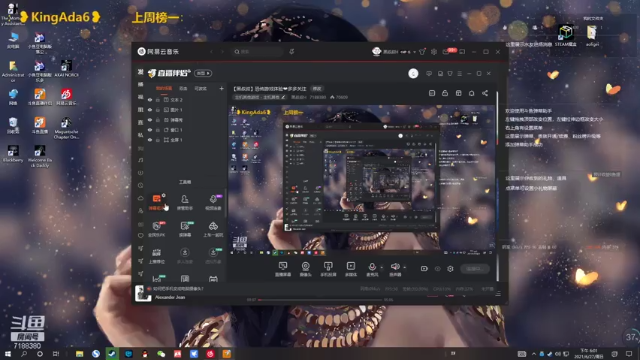This screenshot has width=640, height=360.
Task: Select the 文本 2 source row
Action: (x=185, y=100)
